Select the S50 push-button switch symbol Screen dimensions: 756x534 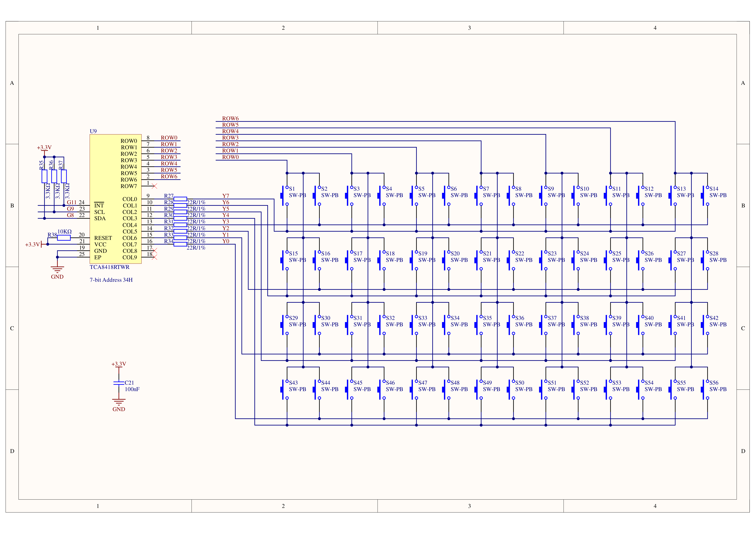pyautogui.click(x=511, y=390)
